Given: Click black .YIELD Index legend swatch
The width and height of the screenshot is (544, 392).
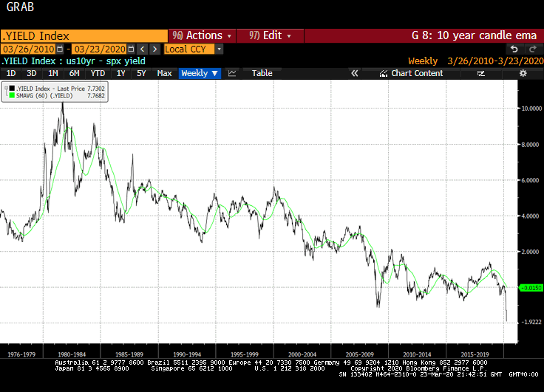Looking at the screenshot, I should [12, 89].
